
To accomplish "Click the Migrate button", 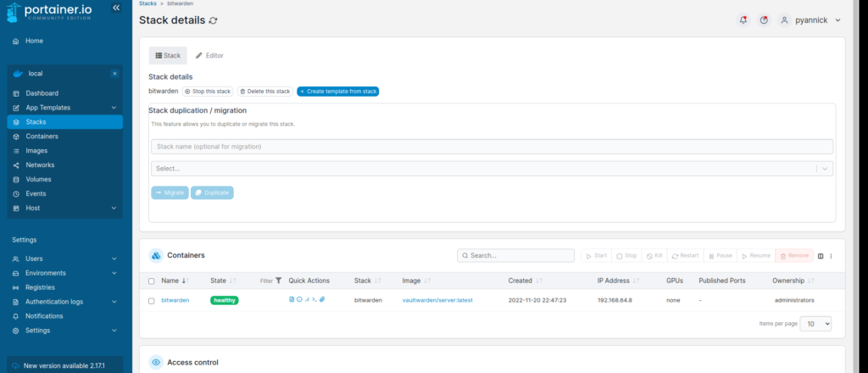I will pos(170,193).
